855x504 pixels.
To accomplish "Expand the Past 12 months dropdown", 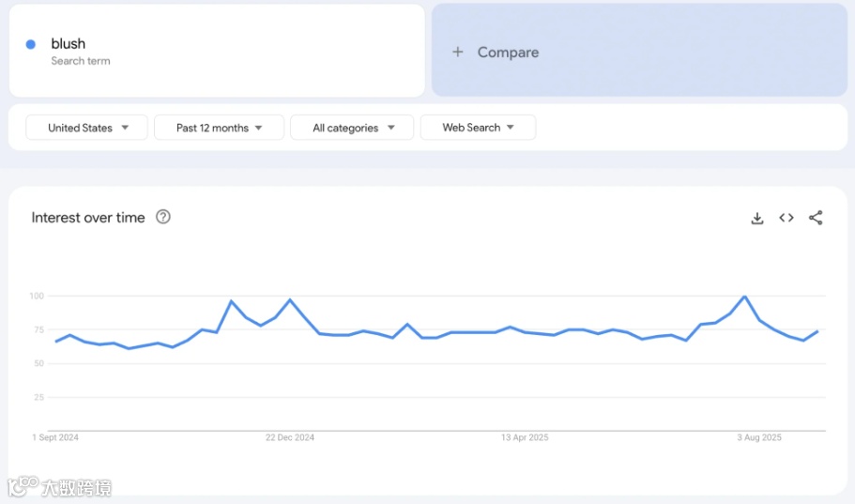I will pyautogui.click(x=219, y=128).
